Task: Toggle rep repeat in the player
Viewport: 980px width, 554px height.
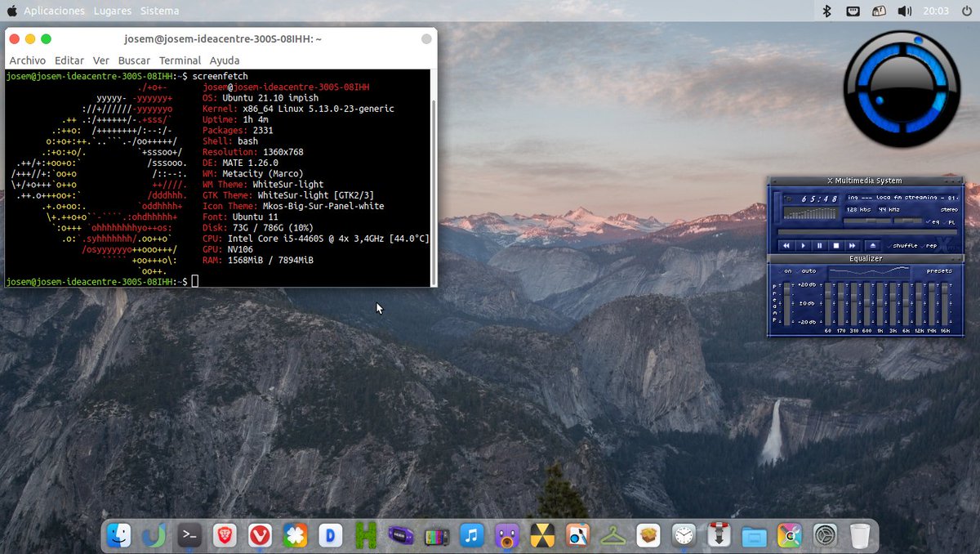Action: click(x=930, y=246)
